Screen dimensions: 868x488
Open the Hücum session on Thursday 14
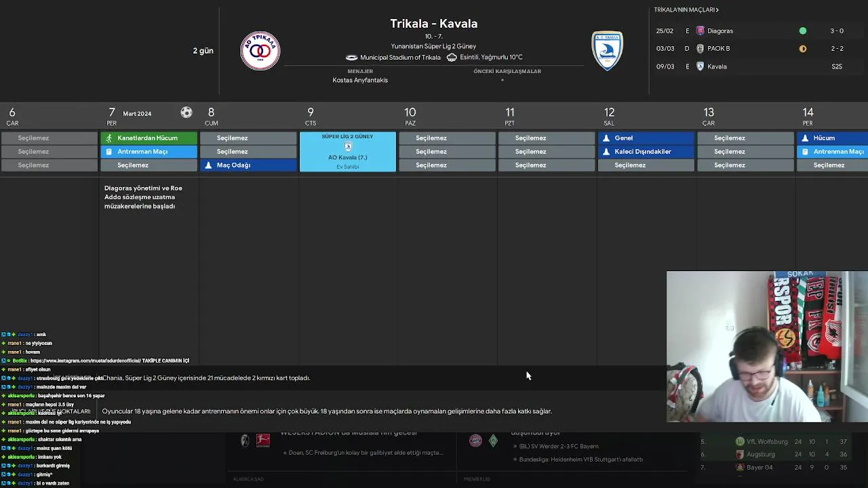pyautogui.click(x=832, y=138)
